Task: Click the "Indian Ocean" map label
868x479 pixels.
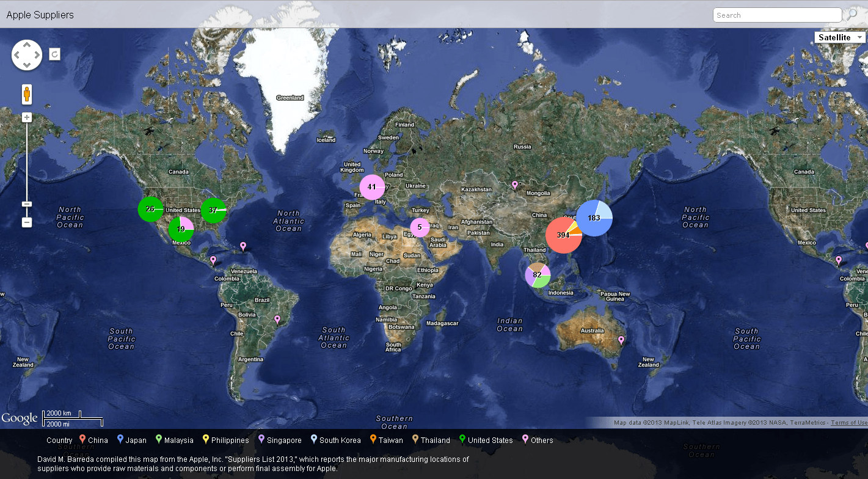Action: 510,325
